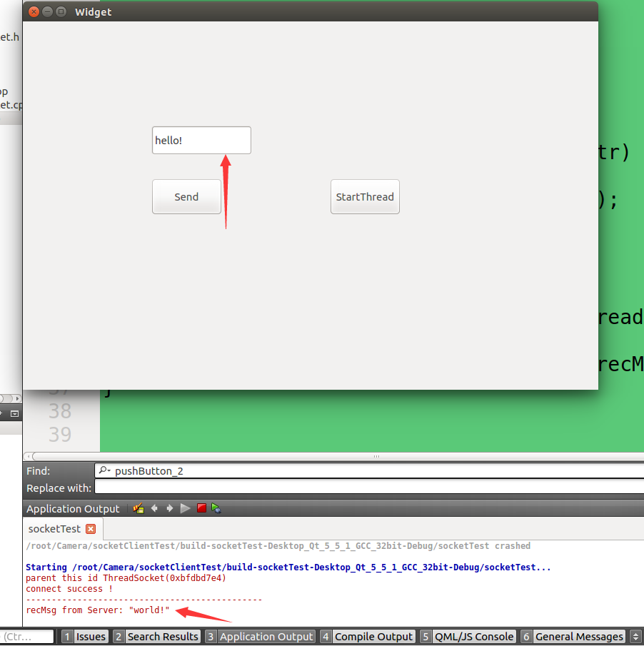
Task: Stop the running application with red stop icon
Action: [201, 508]
